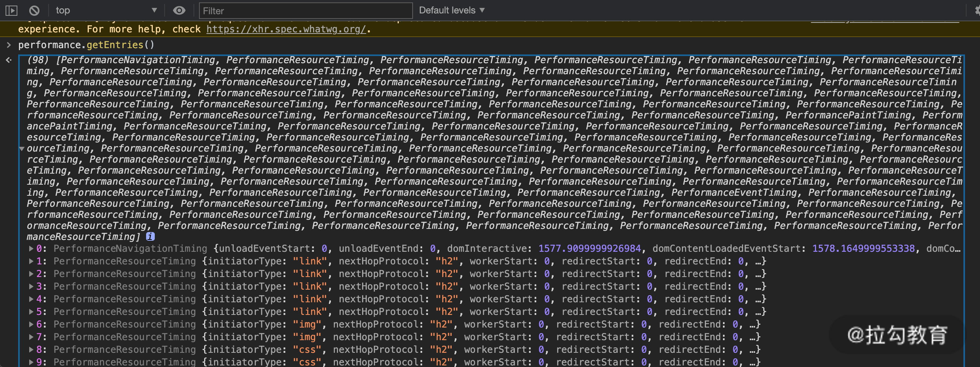
Task: Expand entry 5 PerformanceResourceTiming
Action: (x=31, y=312)
